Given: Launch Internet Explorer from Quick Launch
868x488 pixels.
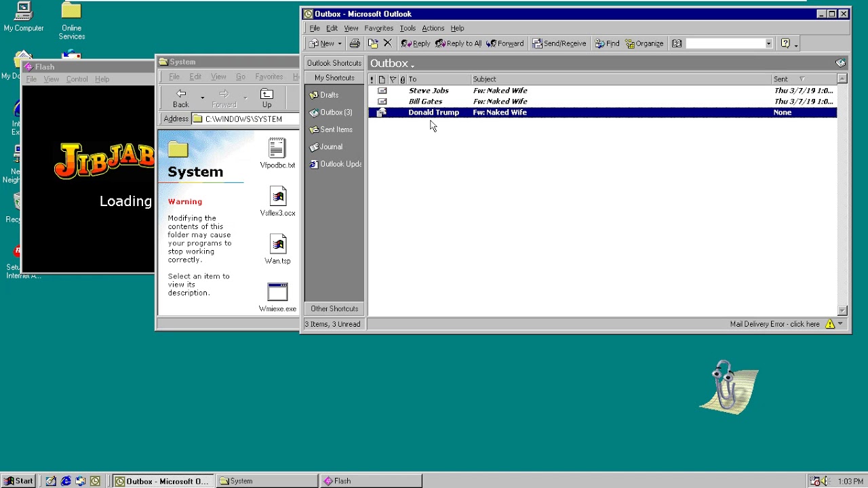Looking at the screenshot, I should 66,481.
